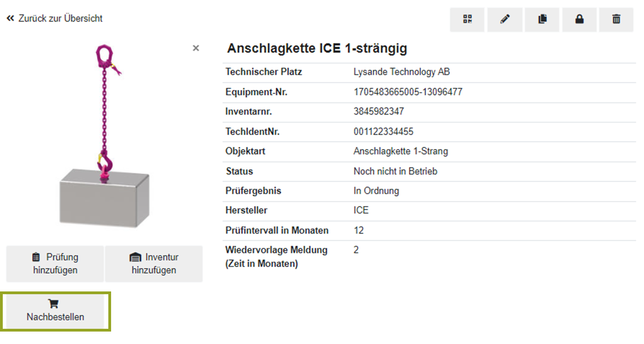The image size is (644, 344).
Task: Click the Nachbestellen shopping cart button
Action: click(55, 311)
